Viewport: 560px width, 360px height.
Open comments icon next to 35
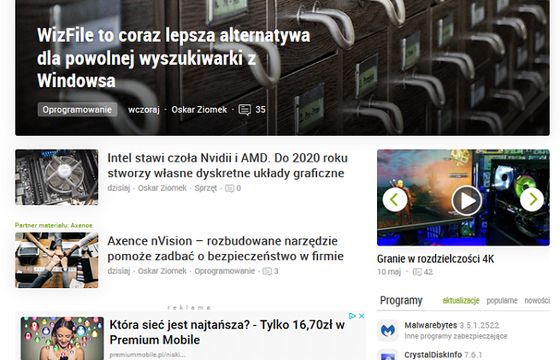[x=245, y=110]
